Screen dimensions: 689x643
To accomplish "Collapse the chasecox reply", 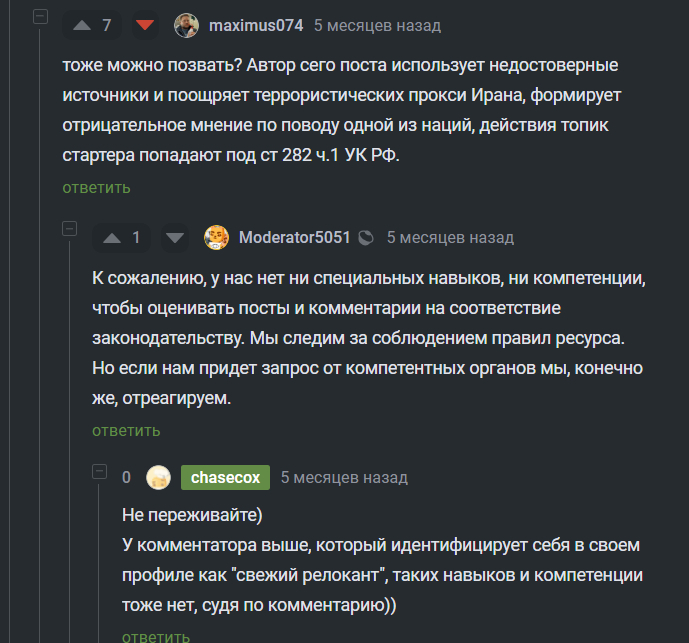I will (x=99, y=471).
